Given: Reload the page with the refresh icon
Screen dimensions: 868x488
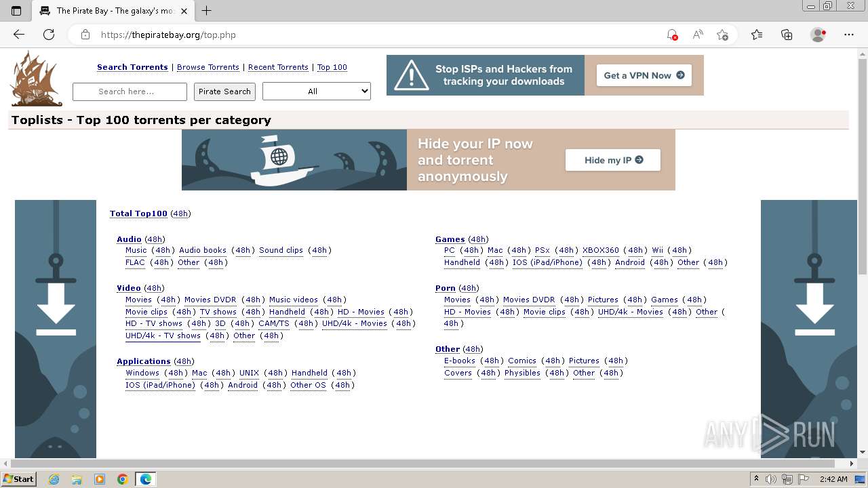Looking at the screenshot, I should (x=49, y=35).
